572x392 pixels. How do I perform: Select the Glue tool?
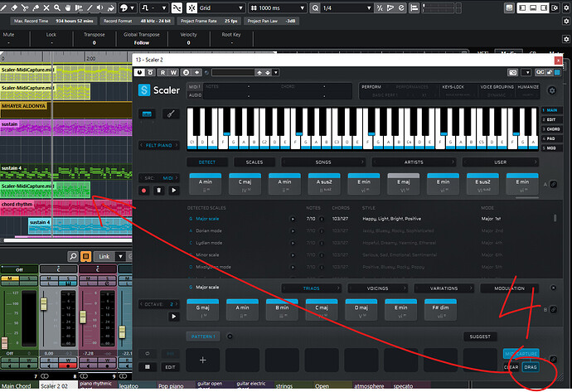point(36,7)
